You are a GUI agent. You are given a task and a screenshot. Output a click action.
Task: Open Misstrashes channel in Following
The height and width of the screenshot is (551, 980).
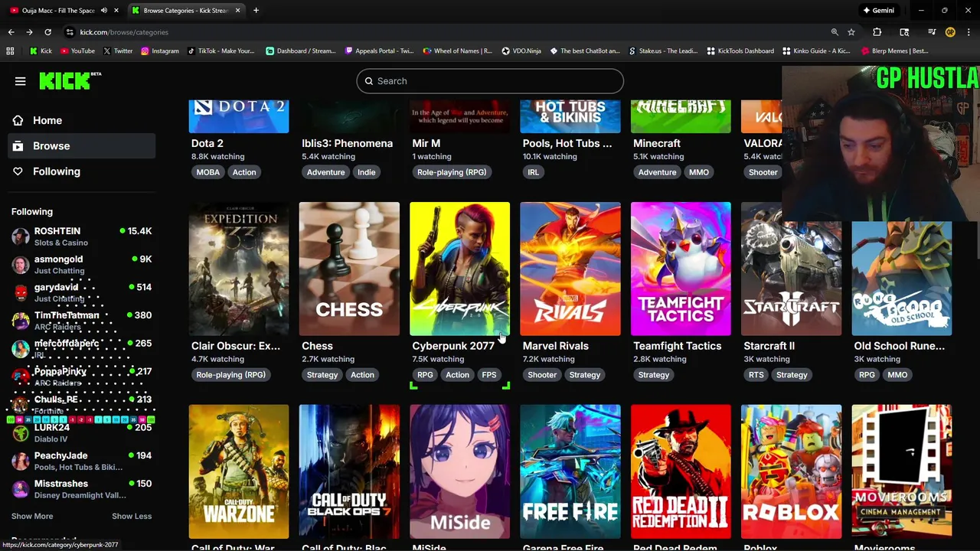[80, 489]
